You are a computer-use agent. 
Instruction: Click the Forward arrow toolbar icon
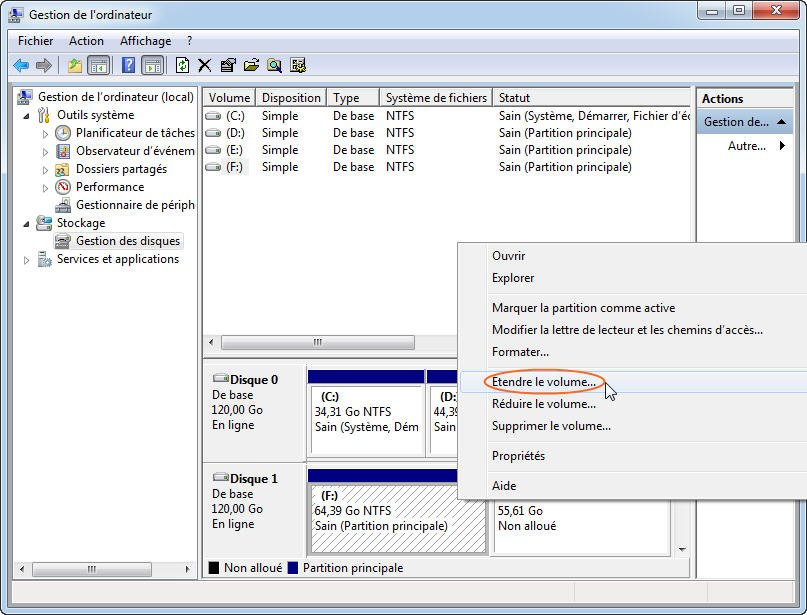pyautogui.click(x=44, y=65)
